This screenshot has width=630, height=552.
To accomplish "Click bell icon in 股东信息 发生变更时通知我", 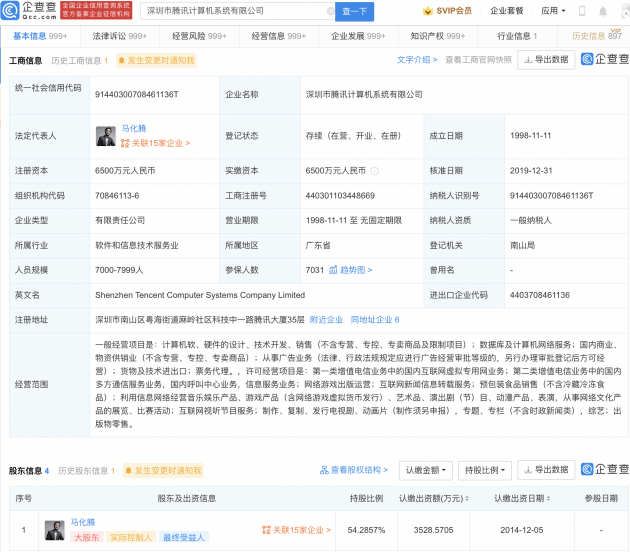I will (x=129, y=470).
